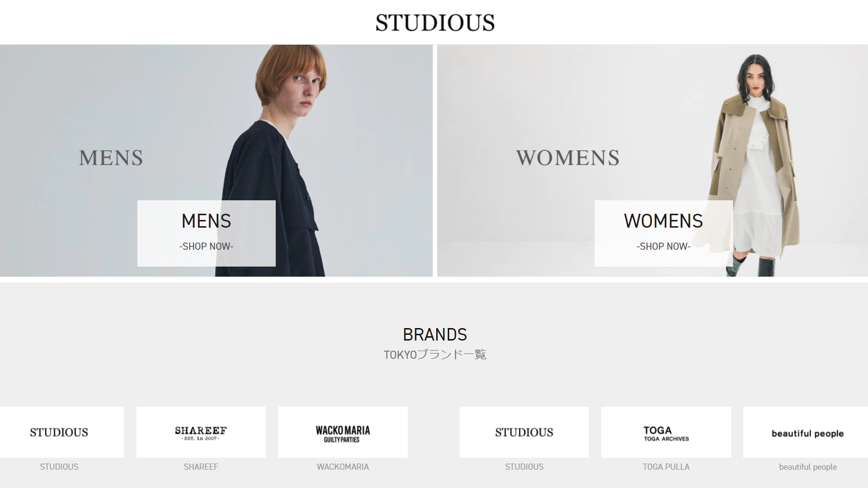Open the left STUDIOUS caption link
The image size is (868, 488).
click(x=59, y=467)
